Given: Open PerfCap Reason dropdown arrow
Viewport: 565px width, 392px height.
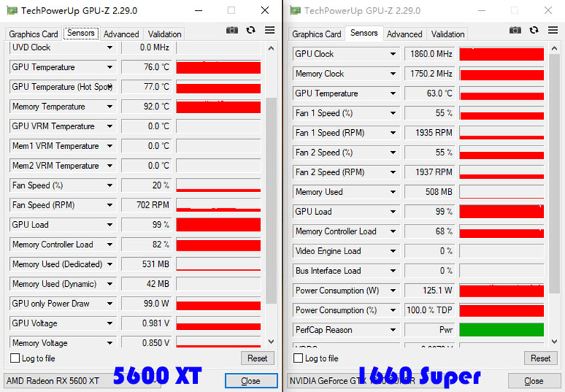Looking at the screenshot, I should coord(393,330).
